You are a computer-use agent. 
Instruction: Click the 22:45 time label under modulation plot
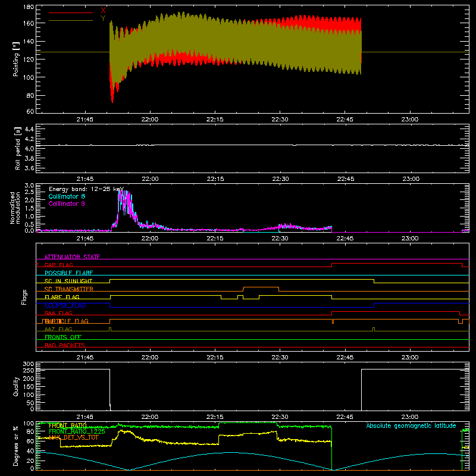pyautogui.click(x=345, y=239)
